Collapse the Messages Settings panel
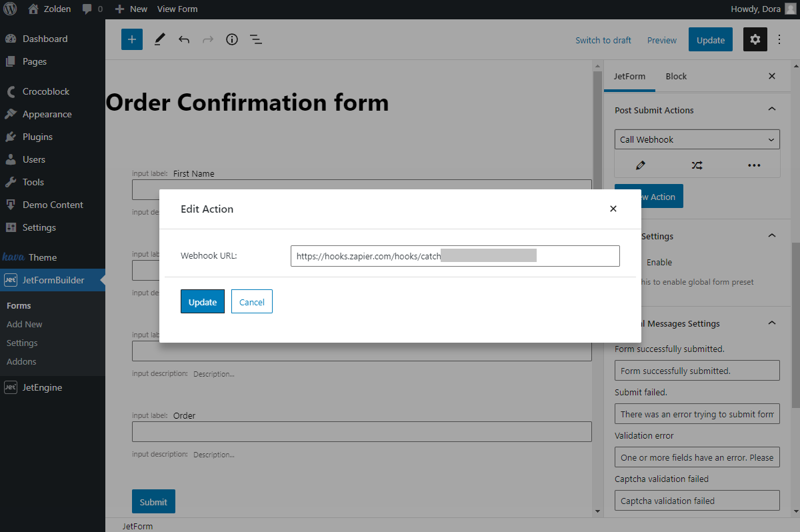The width and height of the screenshot is (800, 532). [772, 323]
